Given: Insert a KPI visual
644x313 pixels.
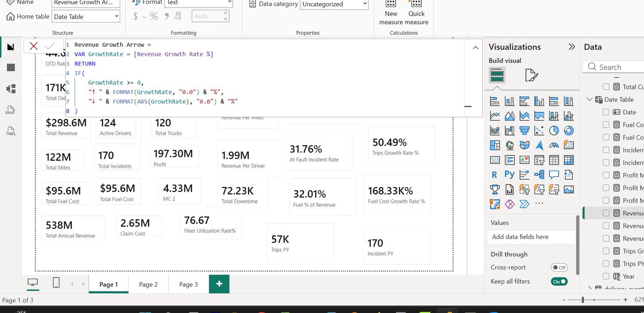Looking at the screenshot, I should point(524,160).
